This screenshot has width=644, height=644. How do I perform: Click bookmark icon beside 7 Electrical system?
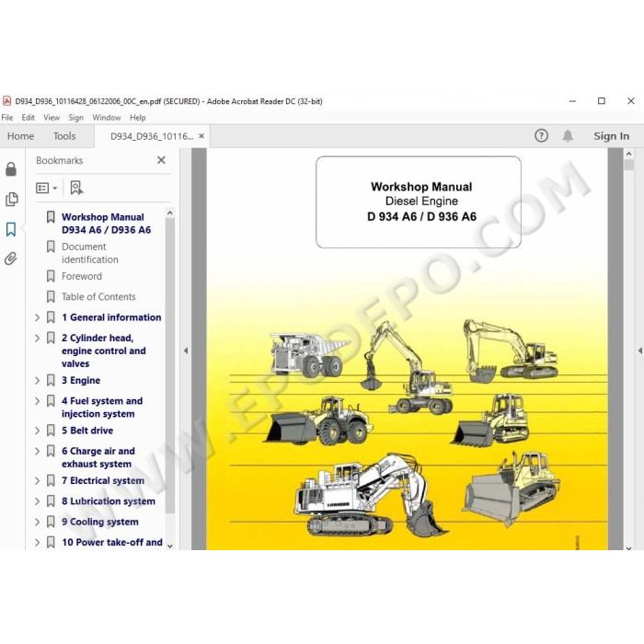(x=51, y=480)
